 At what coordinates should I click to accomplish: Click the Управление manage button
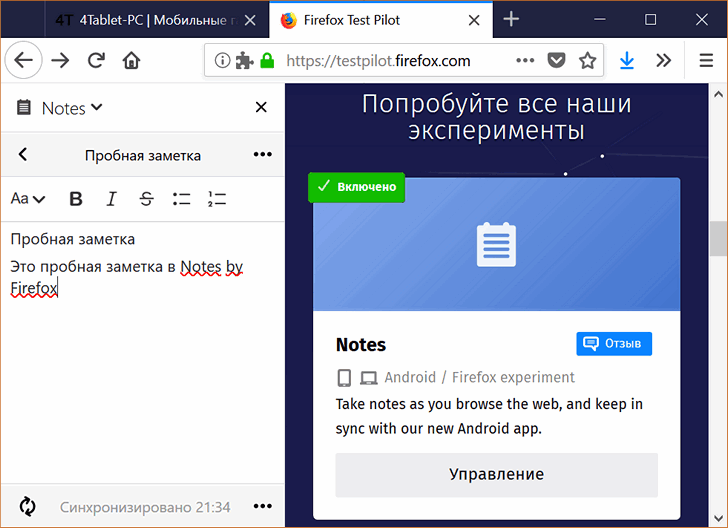tap(496, 475)
